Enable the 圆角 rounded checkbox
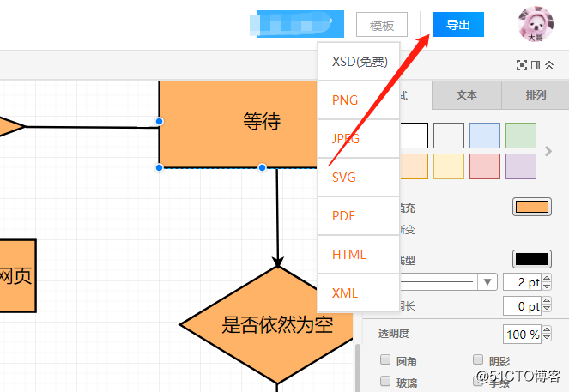Image resolution: width=569 pixels, height=392 pixels. [385, 359]
